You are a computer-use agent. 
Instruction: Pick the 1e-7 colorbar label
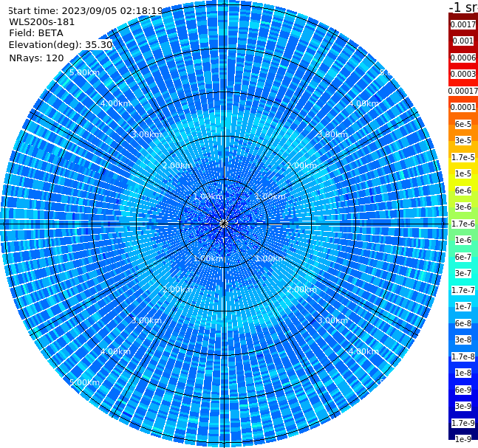(463, 306)
